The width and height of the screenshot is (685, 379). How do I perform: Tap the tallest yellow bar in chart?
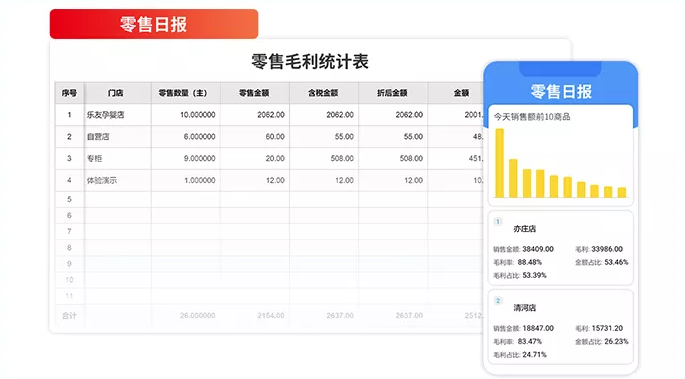499,163
